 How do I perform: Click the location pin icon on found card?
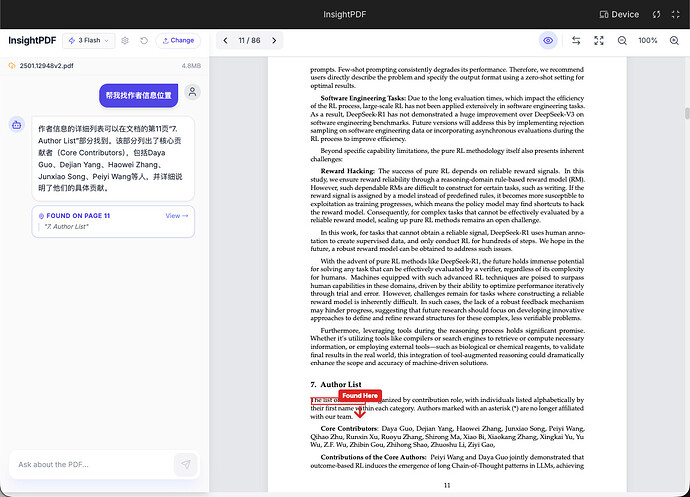(x=41, y=216)
